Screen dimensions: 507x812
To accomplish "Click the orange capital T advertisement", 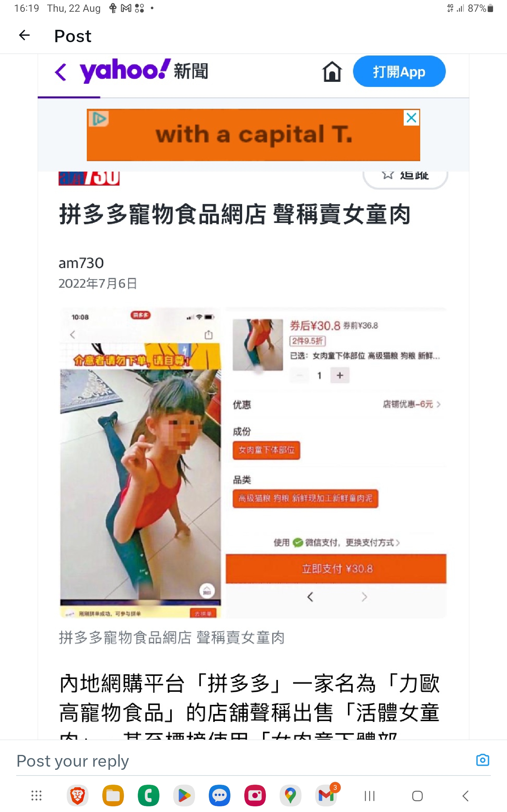I will click(253, 135).
